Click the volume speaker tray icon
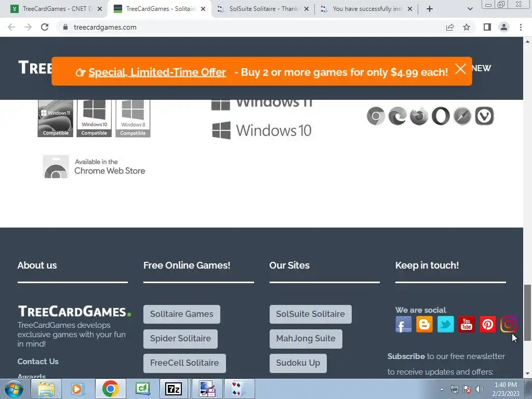Screen dimensions: 532x399 479,389
